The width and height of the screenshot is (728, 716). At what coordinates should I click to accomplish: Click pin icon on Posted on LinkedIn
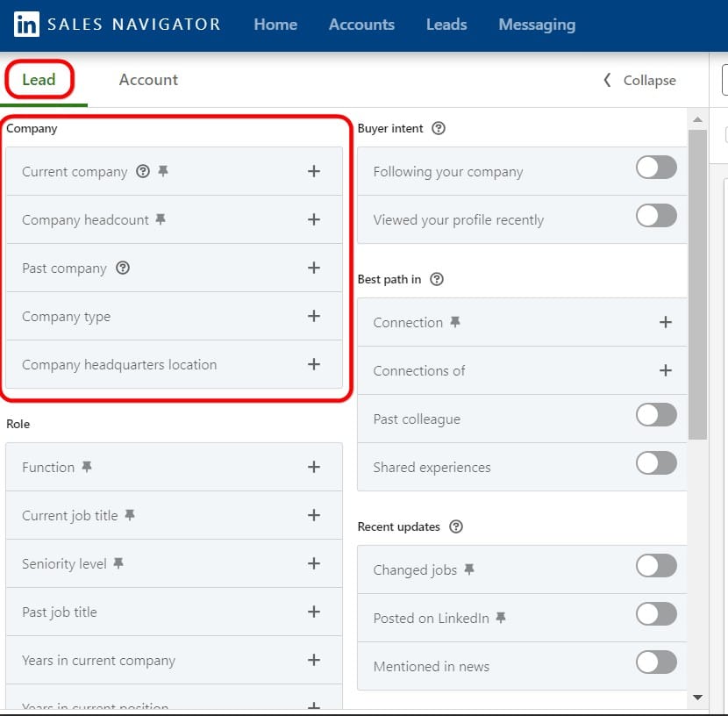click(501, 618)
